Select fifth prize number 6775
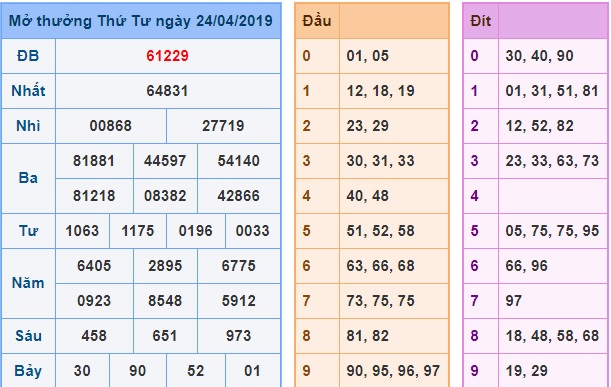611x387 pixels. 238,266
